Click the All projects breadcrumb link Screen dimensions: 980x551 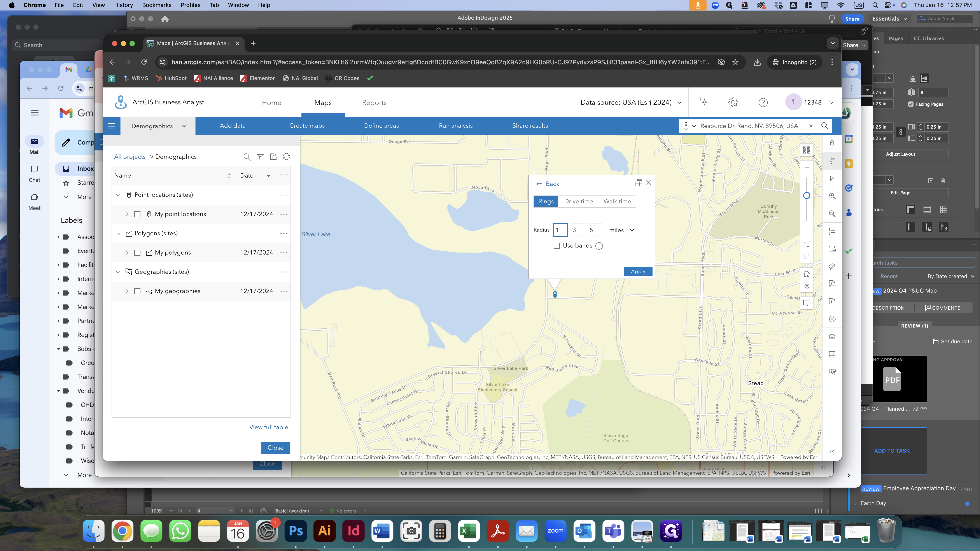(129, 157)
